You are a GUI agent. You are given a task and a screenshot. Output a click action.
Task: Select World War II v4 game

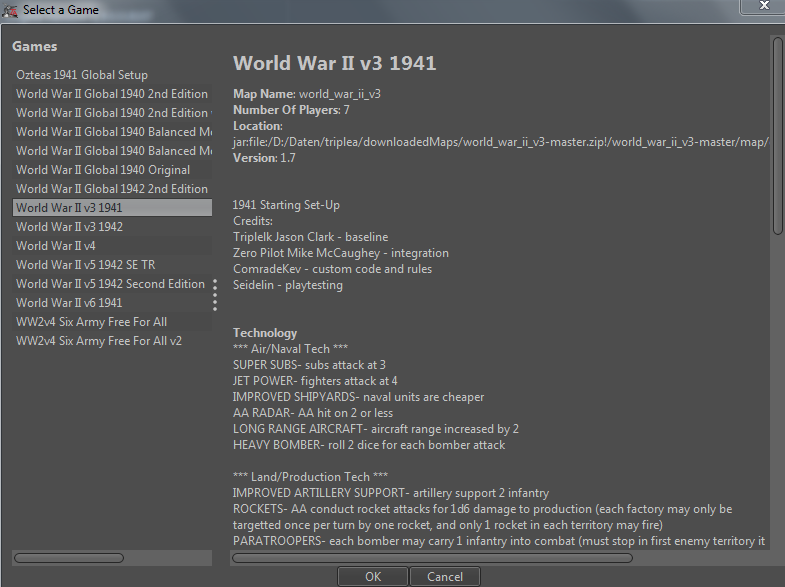112,246
